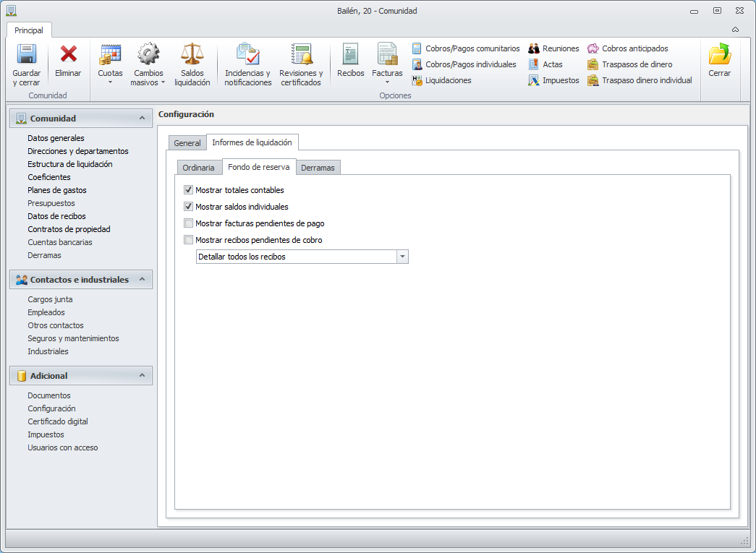Click the Guardar y cerrar save icon
This screenshot has width=756, height=553.
click(27, 53)
